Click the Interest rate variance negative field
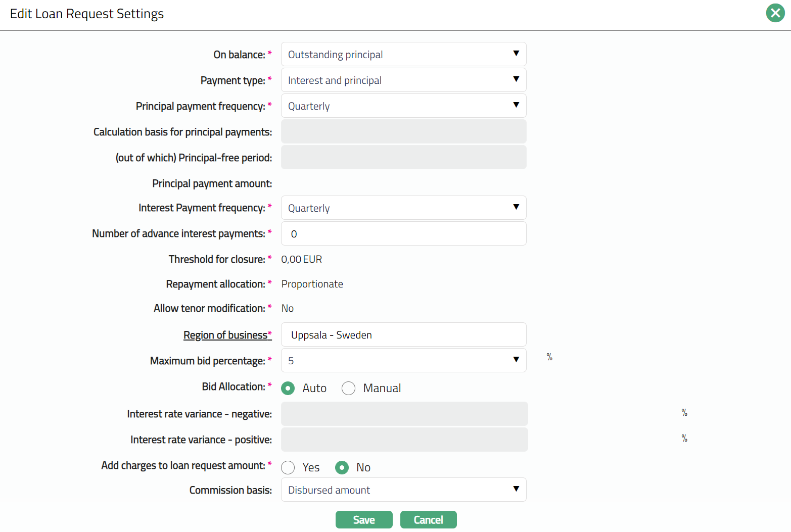 404,414
